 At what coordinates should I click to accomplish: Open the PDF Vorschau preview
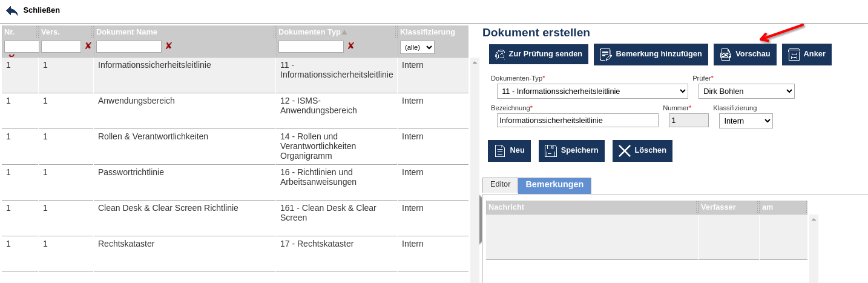[745, 54]
